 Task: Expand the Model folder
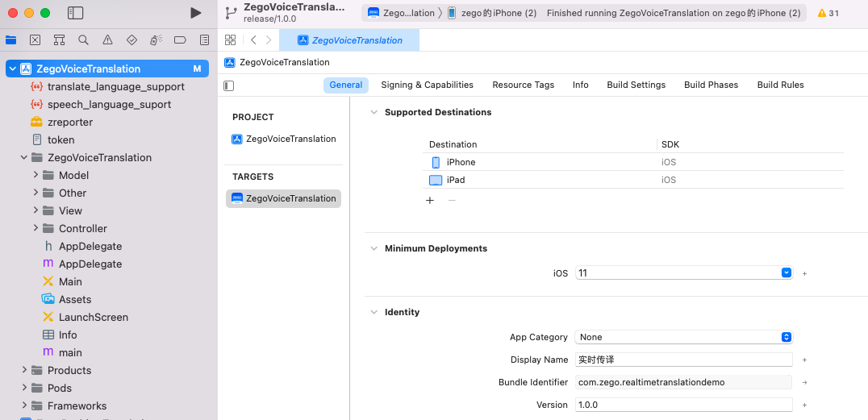[x=35, y=176]
